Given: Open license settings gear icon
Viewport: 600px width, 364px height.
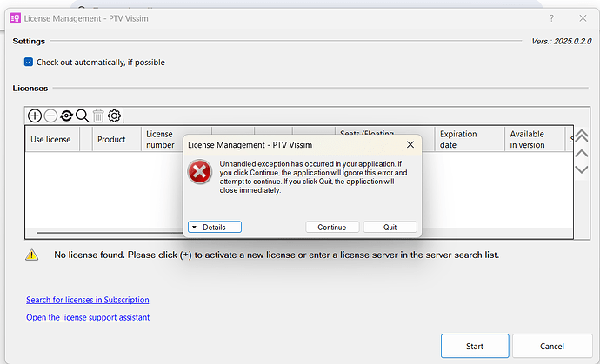Looking at the screenshot, I should coord(114,116).
